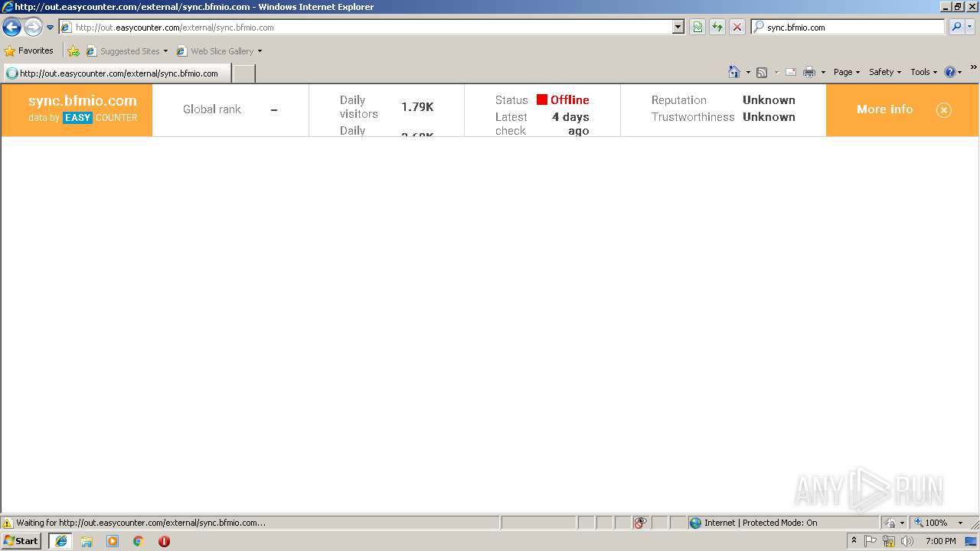Expand the address bar URL history dropdown

click(678, 28)
